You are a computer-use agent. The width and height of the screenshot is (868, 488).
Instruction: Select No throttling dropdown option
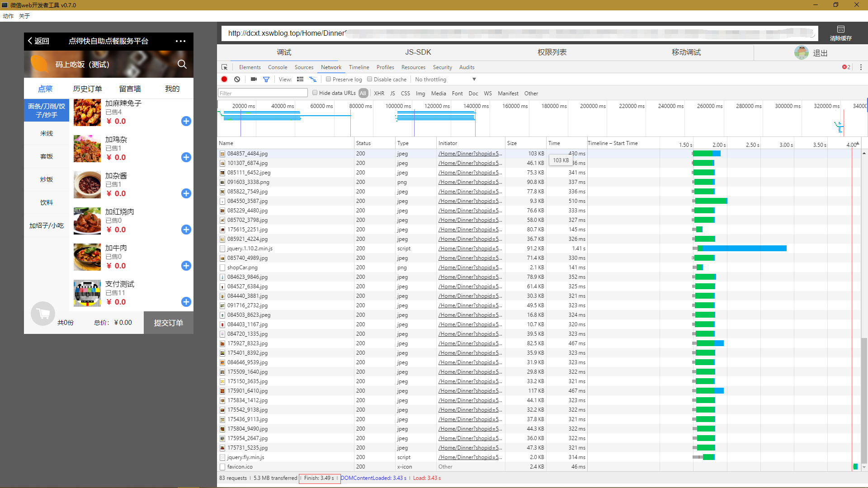pyautogui.click(x=447, y=80)
